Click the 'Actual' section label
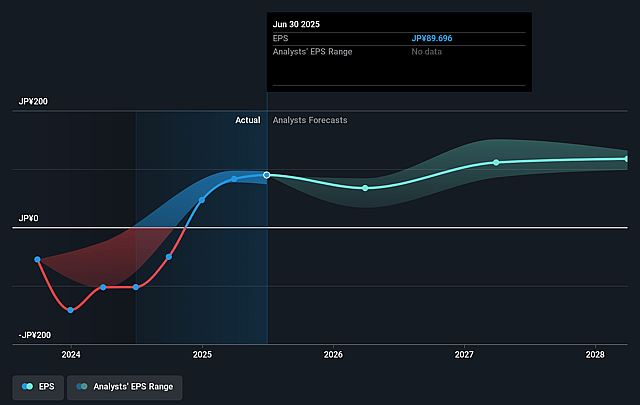The height and width of the screenshot is (405, 640). (x=247, y=120)
